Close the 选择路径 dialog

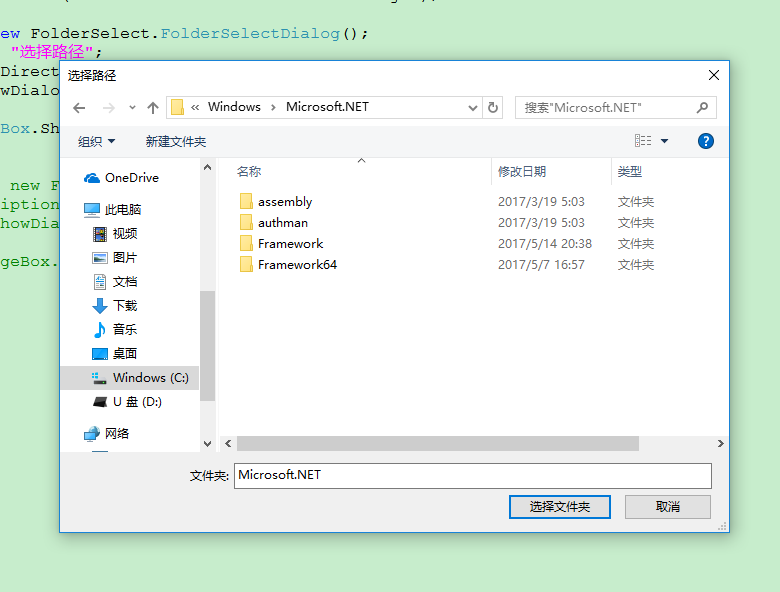click(714, 75)
